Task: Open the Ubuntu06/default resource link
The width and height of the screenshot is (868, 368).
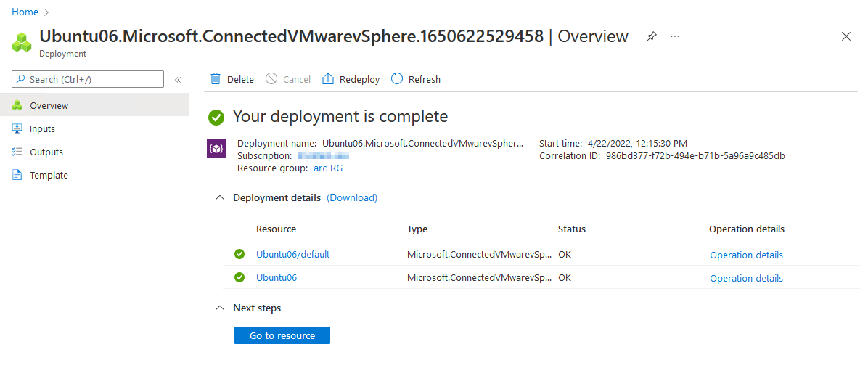Action: pos(292,255)
